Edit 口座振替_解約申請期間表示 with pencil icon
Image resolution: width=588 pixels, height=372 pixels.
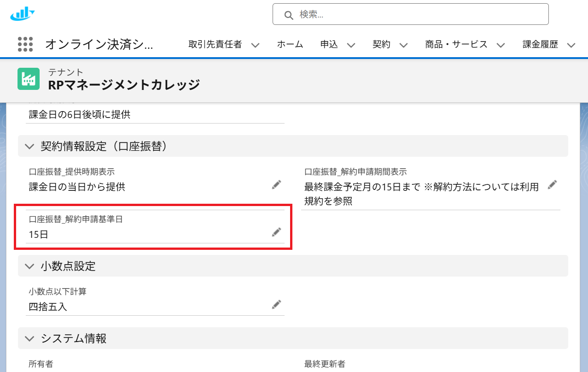(x=552, y=185)
